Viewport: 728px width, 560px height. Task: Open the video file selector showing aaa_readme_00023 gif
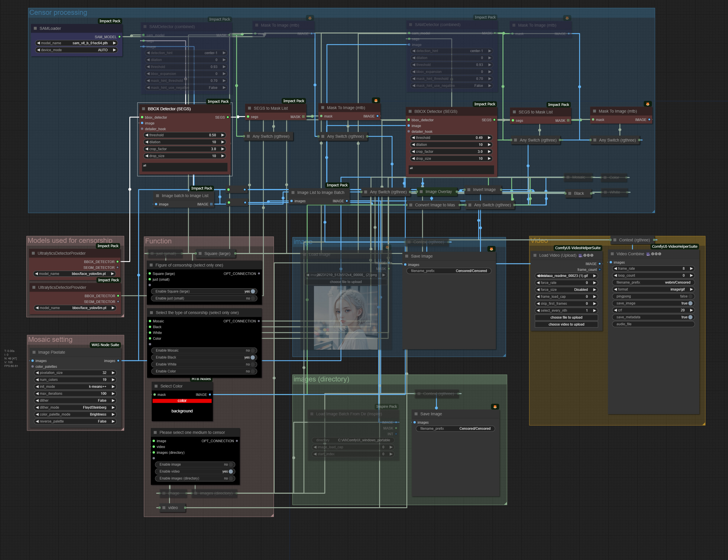tap(566, 276)
